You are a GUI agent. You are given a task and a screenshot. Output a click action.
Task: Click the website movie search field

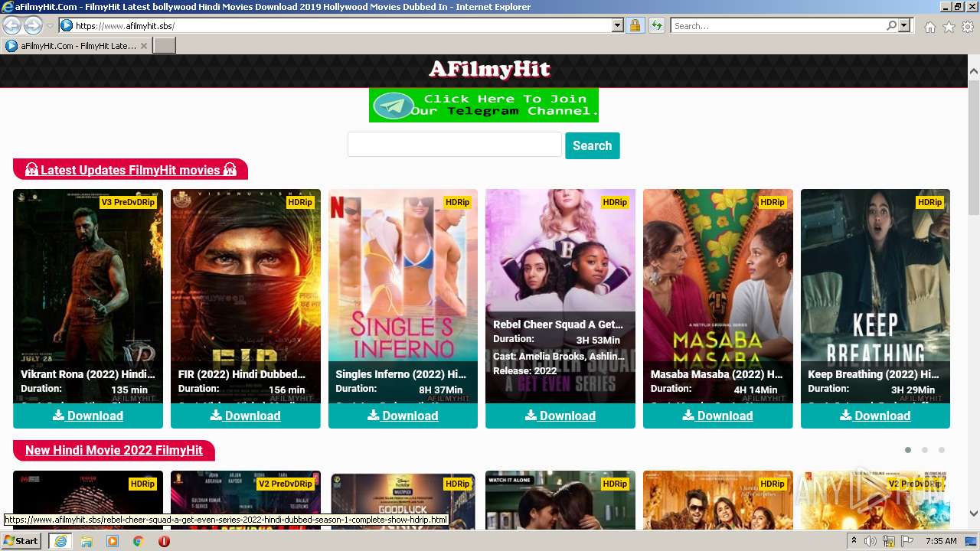(x=455, y=145)
